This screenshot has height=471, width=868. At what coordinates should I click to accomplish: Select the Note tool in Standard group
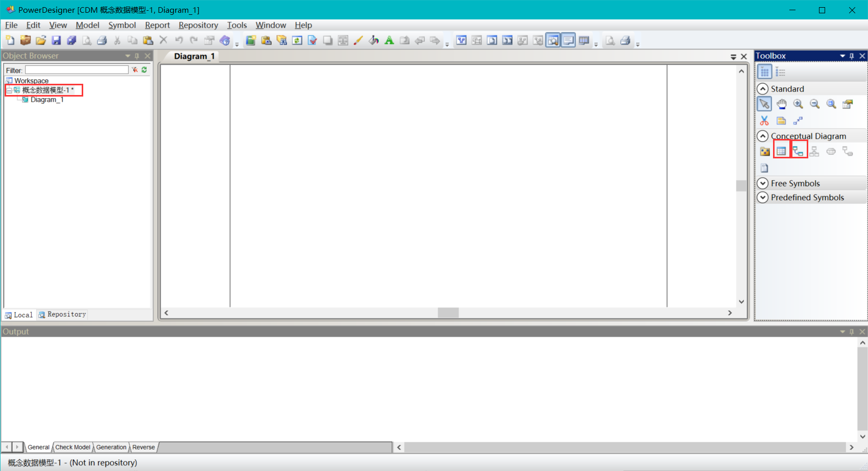click(x=781, y=121)
